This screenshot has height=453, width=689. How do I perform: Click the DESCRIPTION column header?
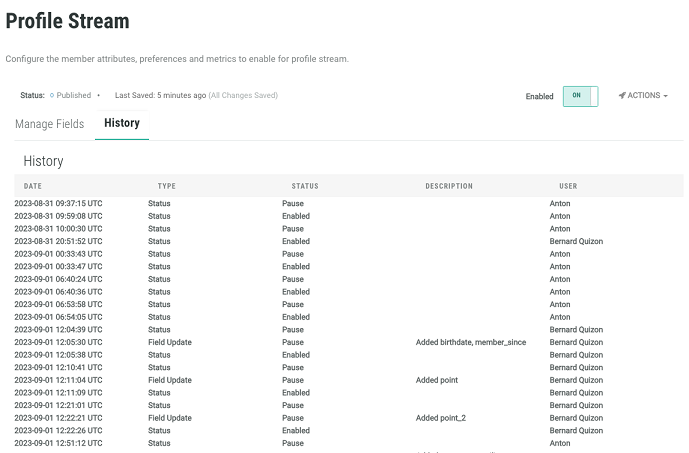[x=449, y=186]
